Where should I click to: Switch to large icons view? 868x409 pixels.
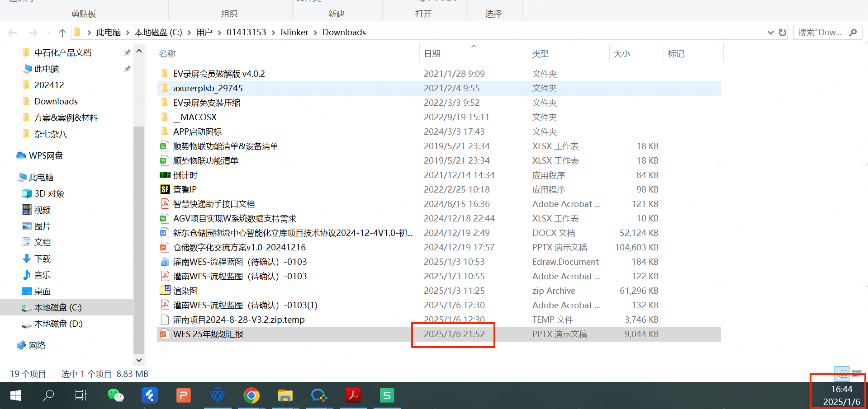(x=857, y=374)
